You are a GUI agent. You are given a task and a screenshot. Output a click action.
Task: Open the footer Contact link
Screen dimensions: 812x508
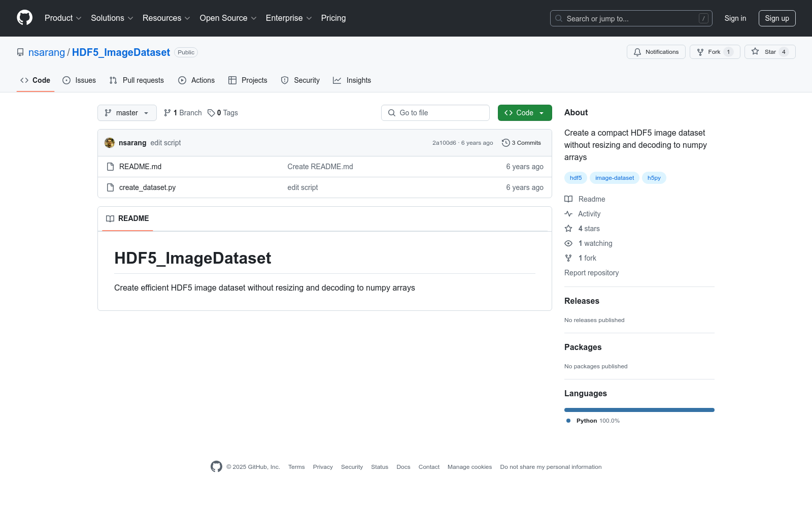[x=429, y=467]
